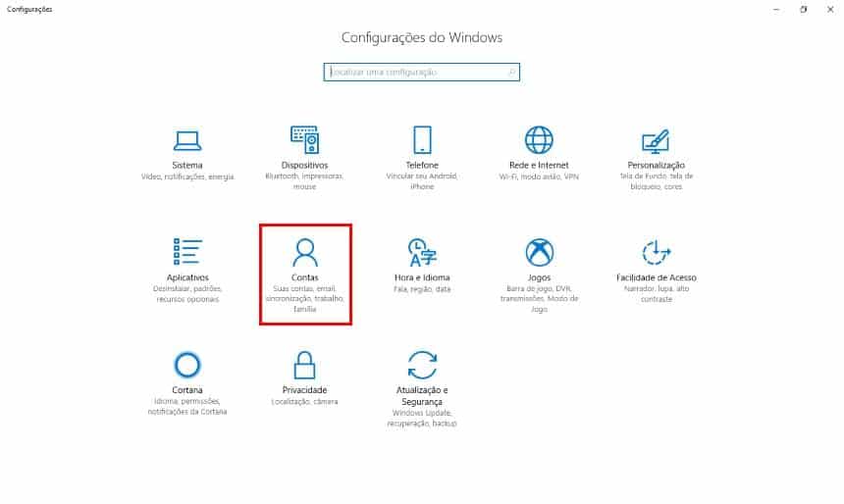The width and height of the screenshot is (844, 504).
Task: Click the Facilidade de Acesso label
Action: point(657,277)
